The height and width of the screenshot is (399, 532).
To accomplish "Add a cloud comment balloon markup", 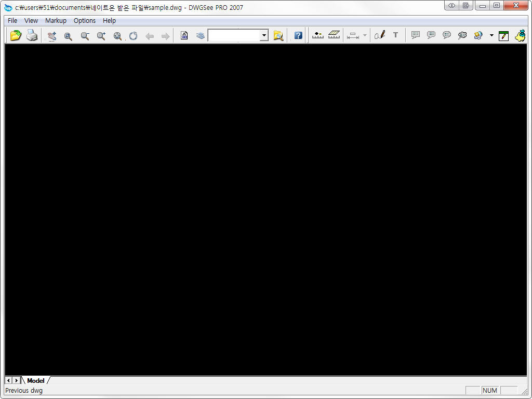I will pyautogui.click(x=462, y=35).
